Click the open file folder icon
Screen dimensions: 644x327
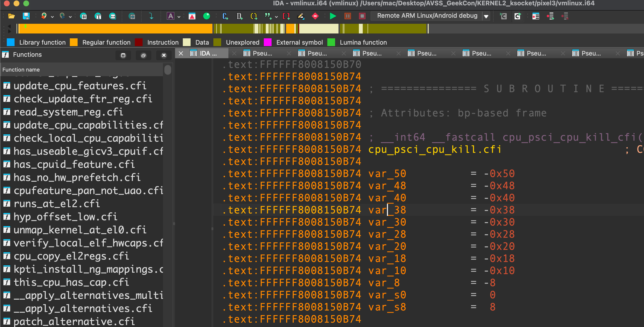pyautogui.click(x=11, y=16)
